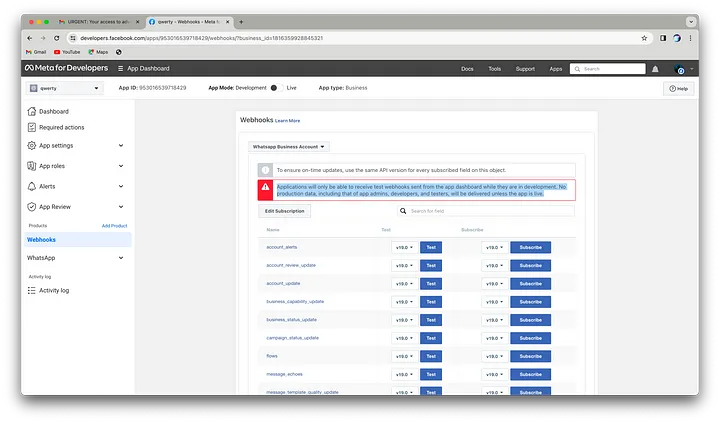Click the Search for field input
This screenshot has width=720, height=423.
point(485,211)
